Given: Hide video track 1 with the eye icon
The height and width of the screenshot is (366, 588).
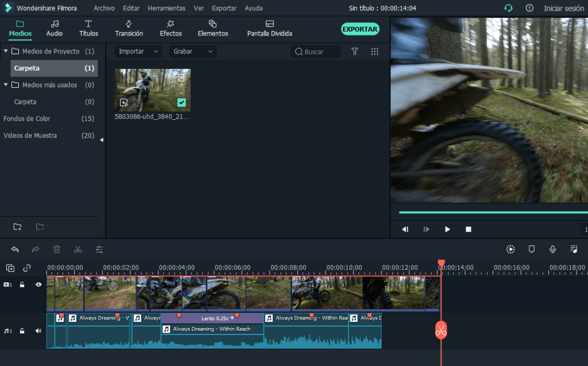Looking at the screenshot, I should (38, 285).
